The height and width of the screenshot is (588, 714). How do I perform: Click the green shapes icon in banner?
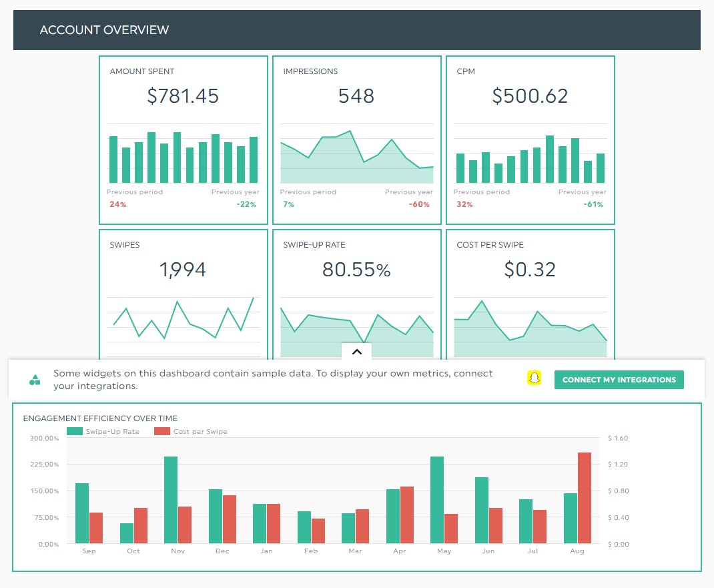(35, 380)
